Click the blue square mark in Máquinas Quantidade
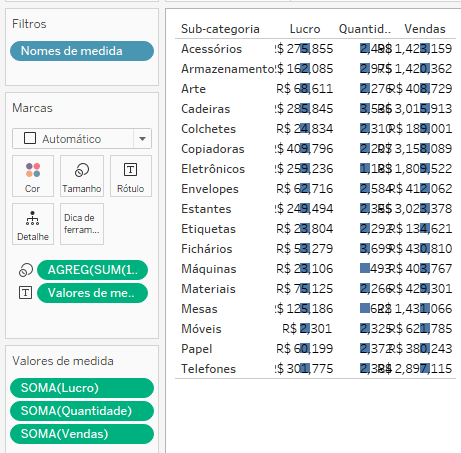This screenshot has width=461, height=453. [365, 268]
